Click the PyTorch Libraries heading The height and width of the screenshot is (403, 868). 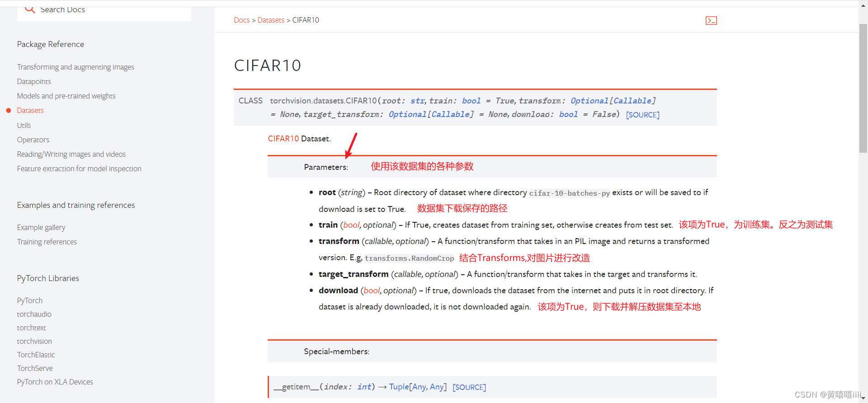[x=48, y=278]
